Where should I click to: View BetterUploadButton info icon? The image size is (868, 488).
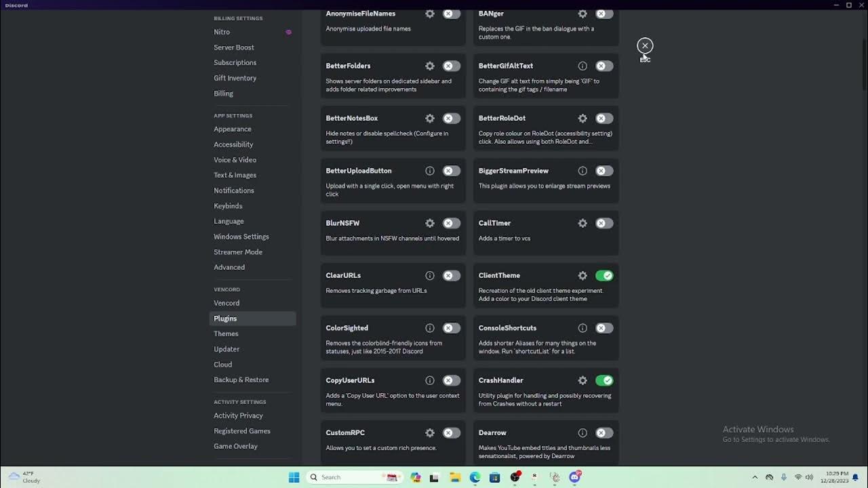pyautogui.click(x=430, y=171)
